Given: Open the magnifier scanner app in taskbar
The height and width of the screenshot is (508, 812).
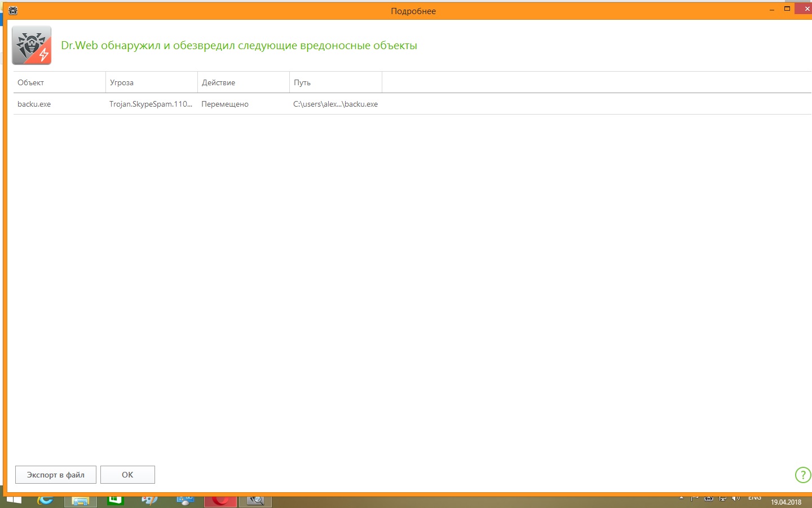Looking at the screenshot, I should (255, 501).
